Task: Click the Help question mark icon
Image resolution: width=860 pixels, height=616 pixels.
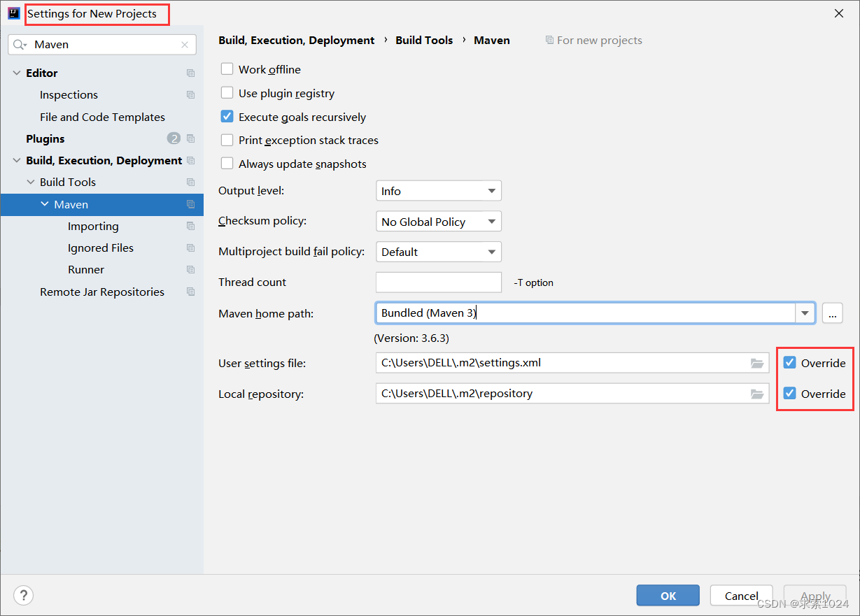Action: (x=24, y=596)
